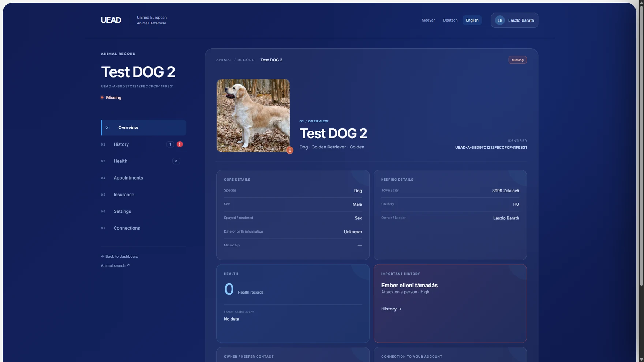Select the English language option
644x362 pixels.
(472, 20)
